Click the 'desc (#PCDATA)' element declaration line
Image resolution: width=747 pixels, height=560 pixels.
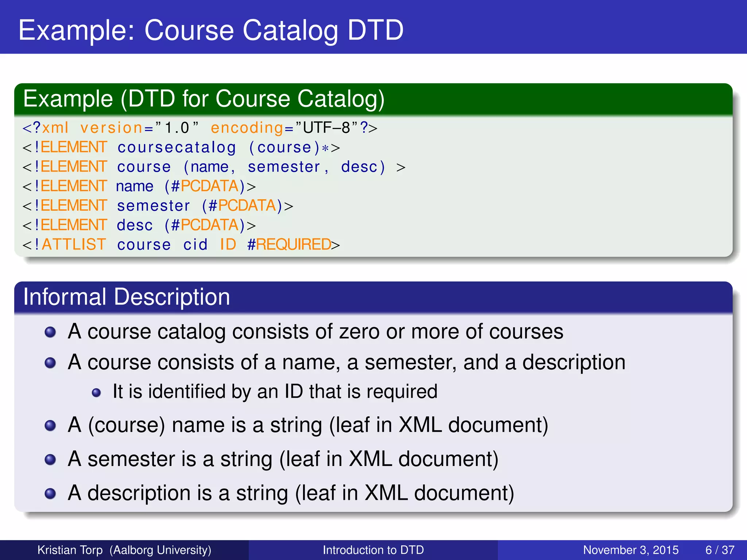click(139, 225)
